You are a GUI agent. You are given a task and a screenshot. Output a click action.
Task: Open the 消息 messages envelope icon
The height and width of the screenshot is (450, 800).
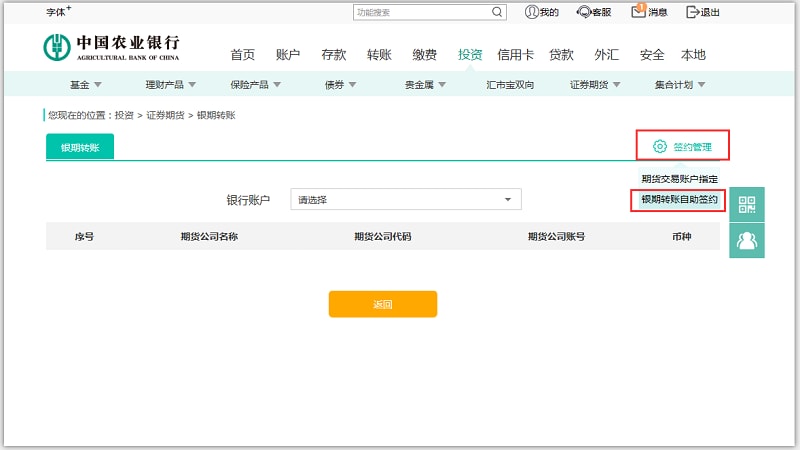pyautogui.click(x=638, y=12)
